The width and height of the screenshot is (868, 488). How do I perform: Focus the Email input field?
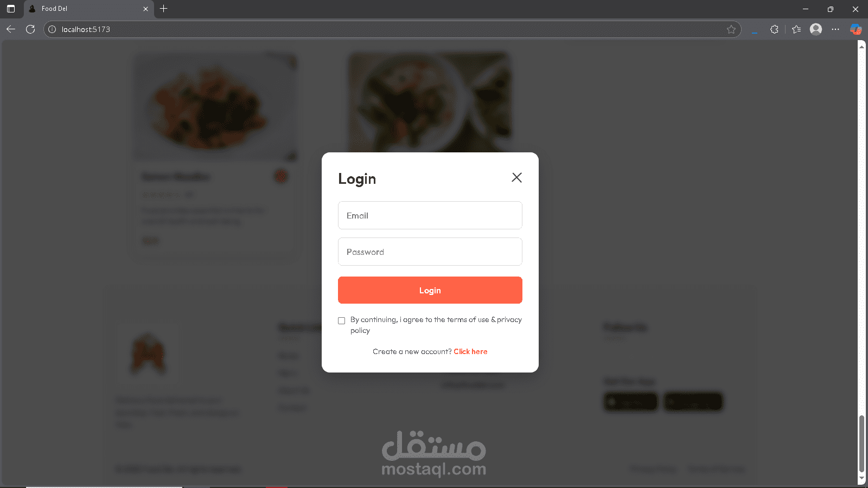tap(430, 215)
